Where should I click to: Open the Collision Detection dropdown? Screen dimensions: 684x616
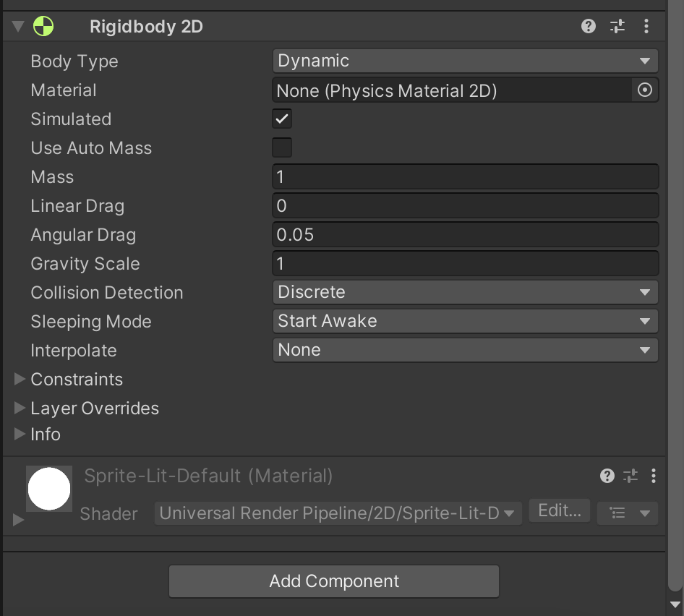pyautogui.click(x=465, y=293)
